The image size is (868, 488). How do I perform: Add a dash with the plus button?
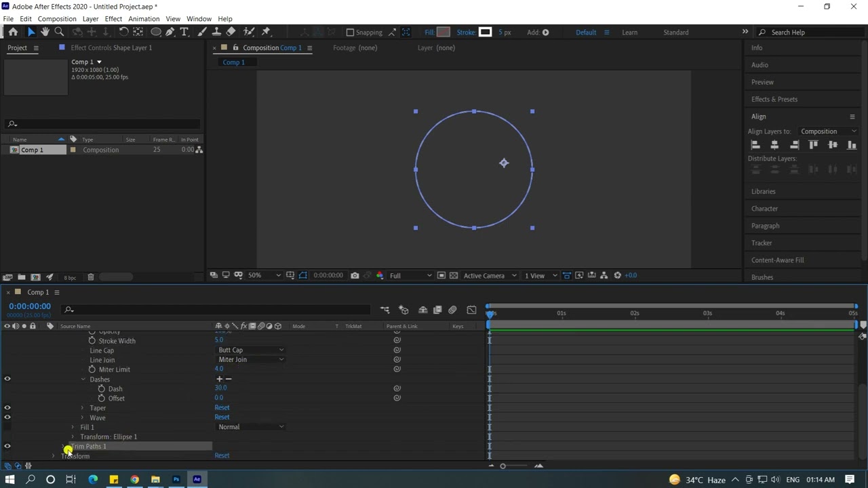(x=219, y=379)
